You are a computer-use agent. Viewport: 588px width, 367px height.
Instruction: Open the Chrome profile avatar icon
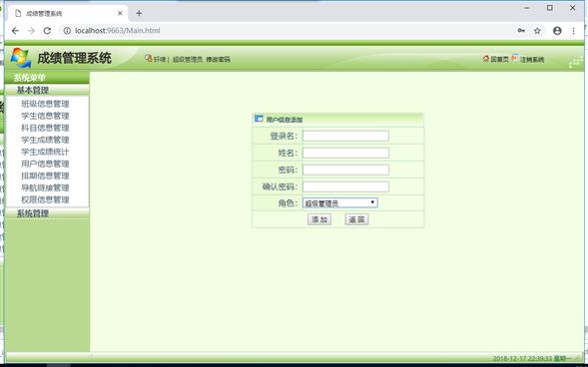coord(557,31)
